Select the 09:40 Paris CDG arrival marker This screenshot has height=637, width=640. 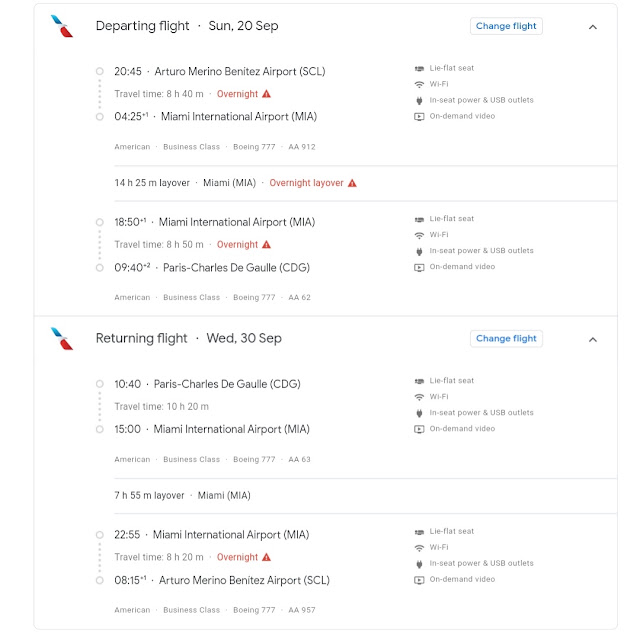pyautogui.click(x=100, y=268)
